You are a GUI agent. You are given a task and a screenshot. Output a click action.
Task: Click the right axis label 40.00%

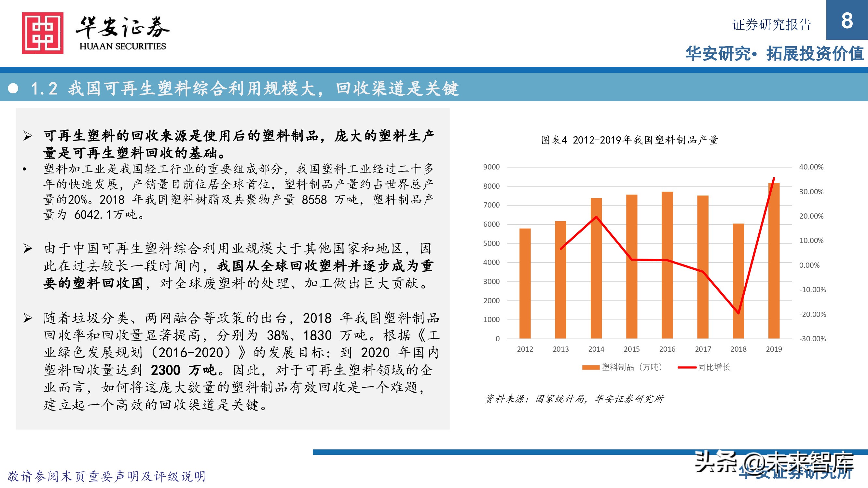pos(811,167)
